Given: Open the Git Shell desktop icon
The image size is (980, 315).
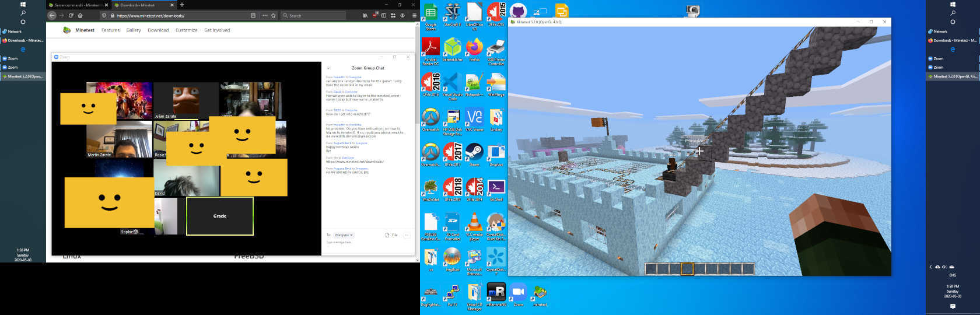Looking at the screenshot, I should pyautogui.click(x=496, y=190).
